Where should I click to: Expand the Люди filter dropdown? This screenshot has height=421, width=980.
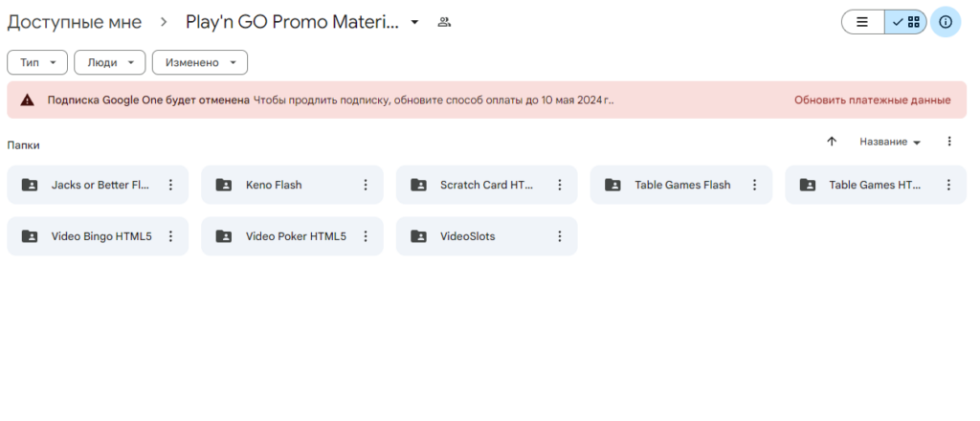(x=109, y=62)
